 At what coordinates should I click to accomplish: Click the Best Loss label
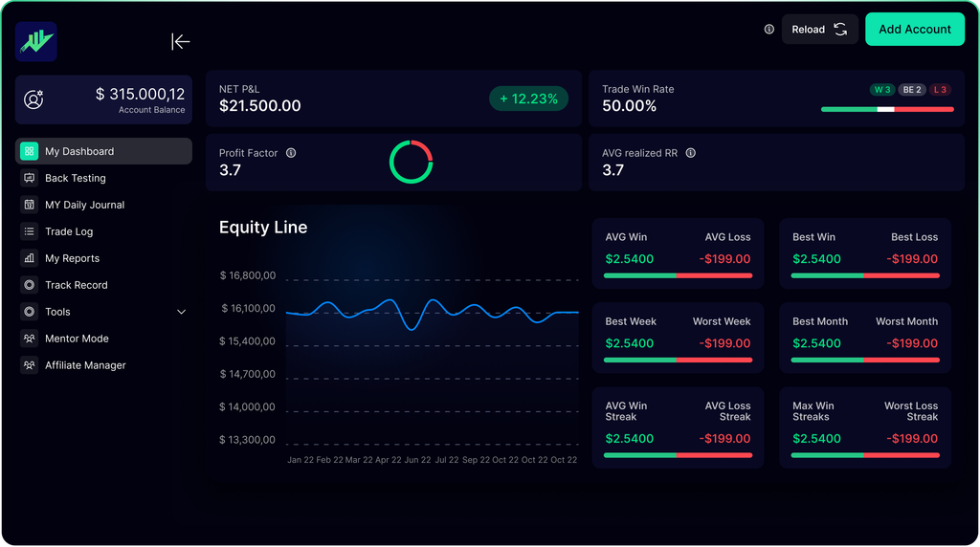click(x=914, y=237)
